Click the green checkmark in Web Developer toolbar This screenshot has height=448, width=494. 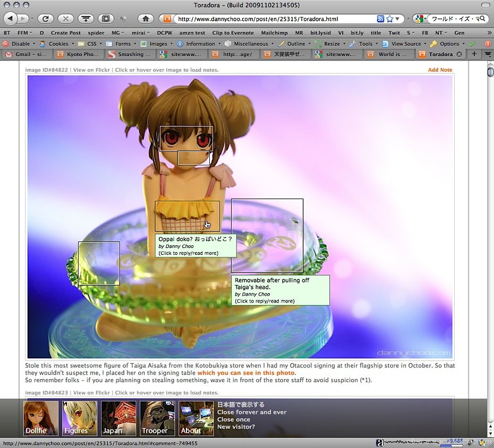tap(472, 44)
